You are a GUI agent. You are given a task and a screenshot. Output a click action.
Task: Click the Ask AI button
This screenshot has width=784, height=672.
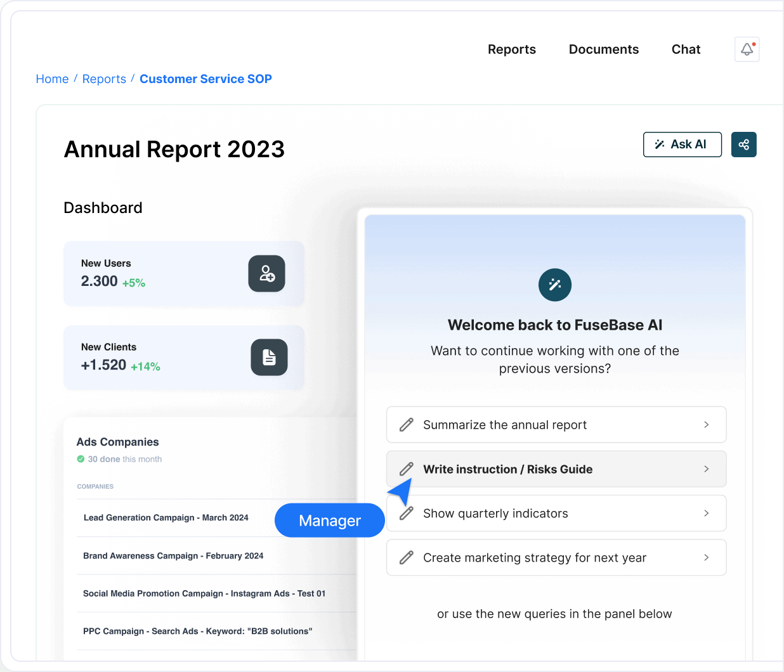click(x=683, y=145)
